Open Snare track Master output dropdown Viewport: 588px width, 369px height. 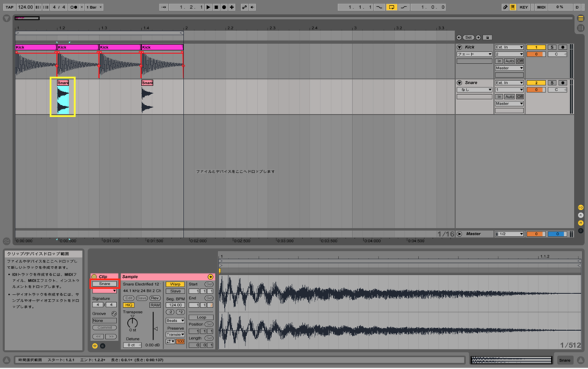coord(509,104)
